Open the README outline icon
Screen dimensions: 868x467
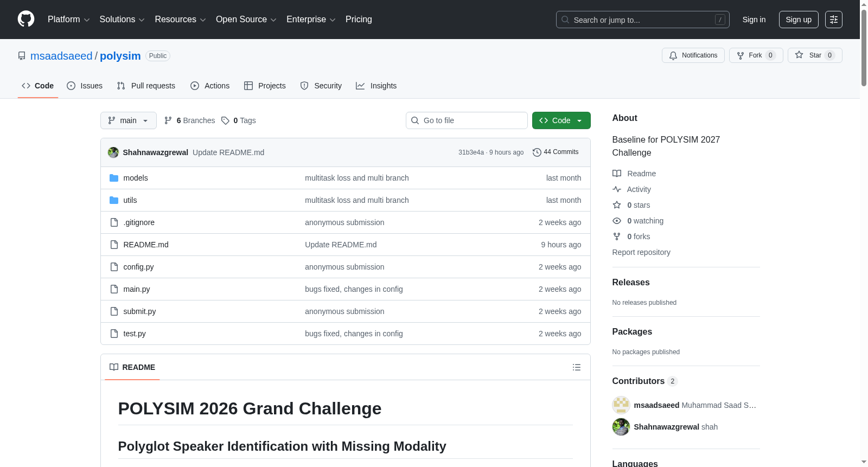click(577, 367)
